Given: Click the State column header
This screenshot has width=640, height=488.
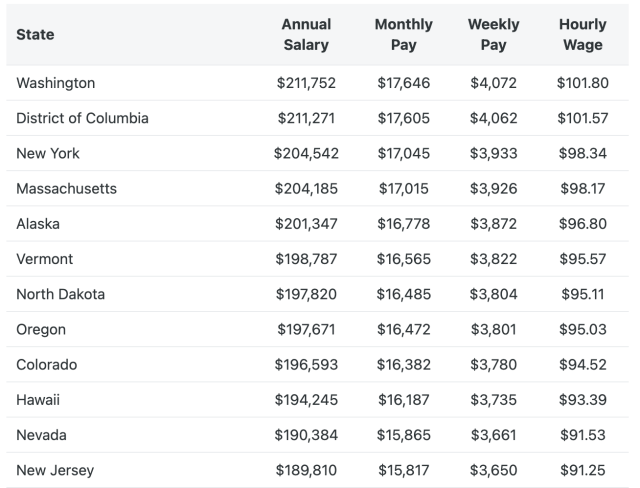Looking at the screenshot, I should 35,34.
